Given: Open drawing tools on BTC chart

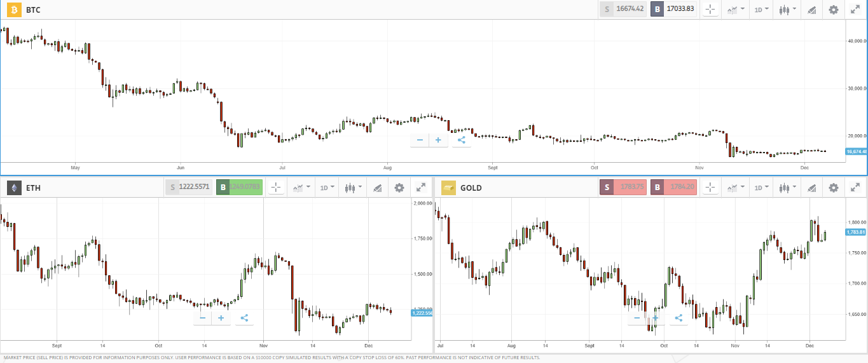Looking at the screenshot, I should click(x=811, y=10).
